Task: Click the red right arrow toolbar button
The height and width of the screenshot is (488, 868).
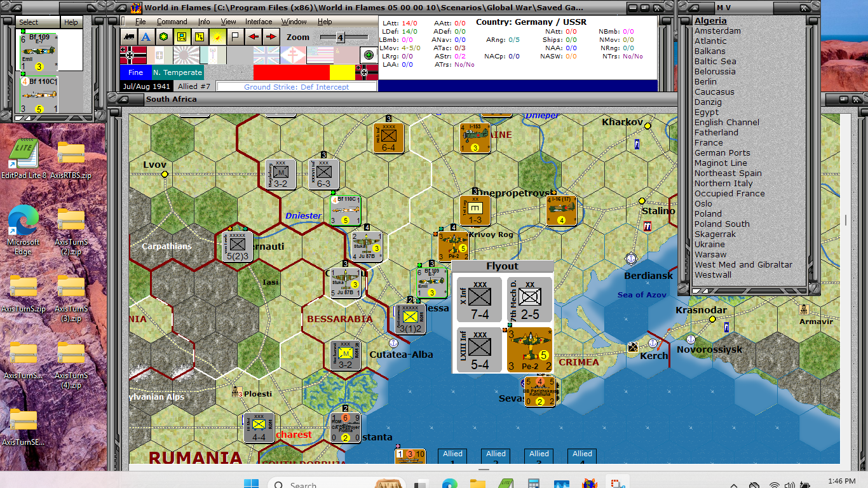Action: pyautogui.click(x=271, y=37)
